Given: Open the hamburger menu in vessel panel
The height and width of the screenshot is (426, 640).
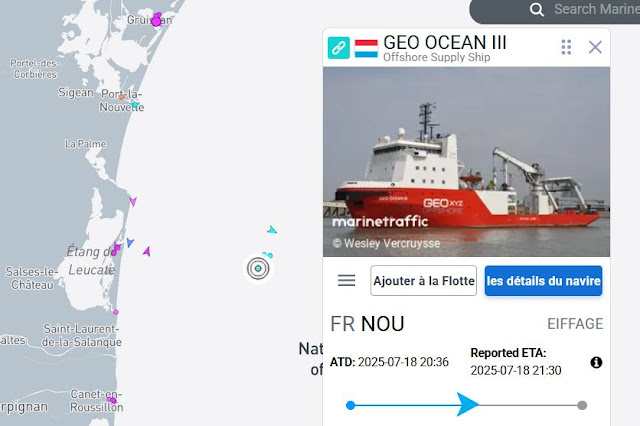Looking at the screenshot, I should (x=347, y=280).
